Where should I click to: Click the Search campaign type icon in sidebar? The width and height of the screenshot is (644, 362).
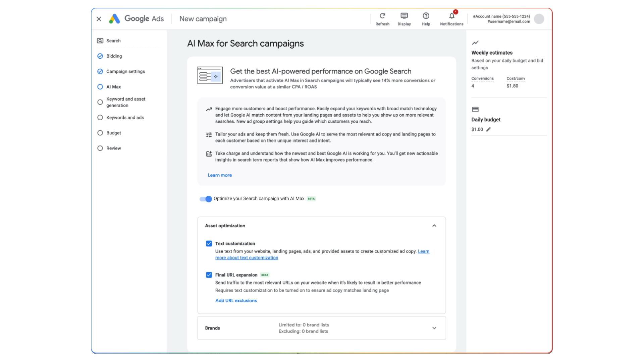pos(100,41)
